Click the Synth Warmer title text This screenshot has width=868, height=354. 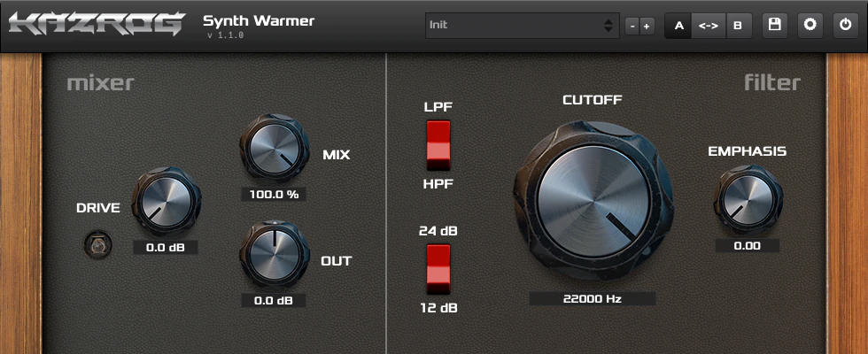click(259, 21)
